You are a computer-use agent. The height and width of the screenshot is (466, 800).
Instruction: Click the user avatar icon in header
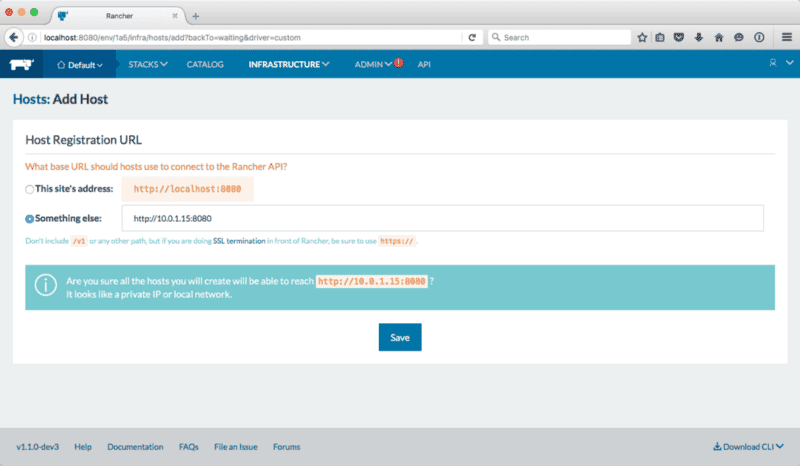(x=773, y=64)
